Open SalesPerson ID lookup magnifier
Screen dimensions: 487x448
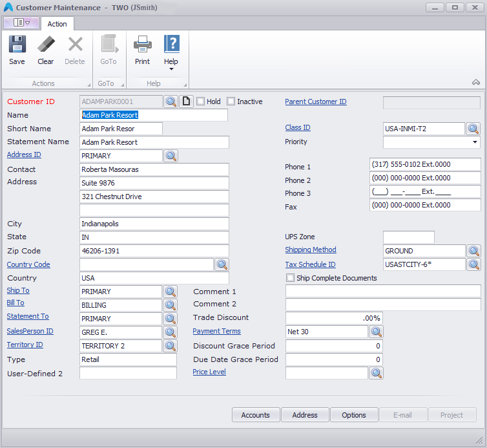pyautogui.click(x=171, y=332)
